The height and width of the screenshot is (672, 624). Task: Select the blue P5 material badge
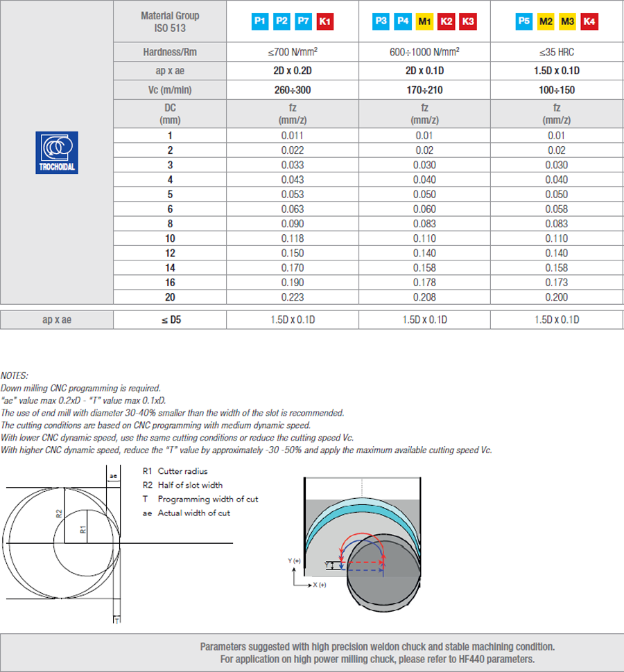coord(524,22)
